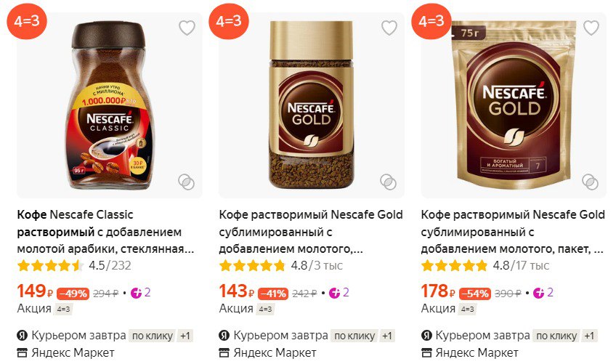The height and width of the screenshot is (364, 616).
Task: Compare icon on Nescafe Classic card
Action: pos(187,182)
